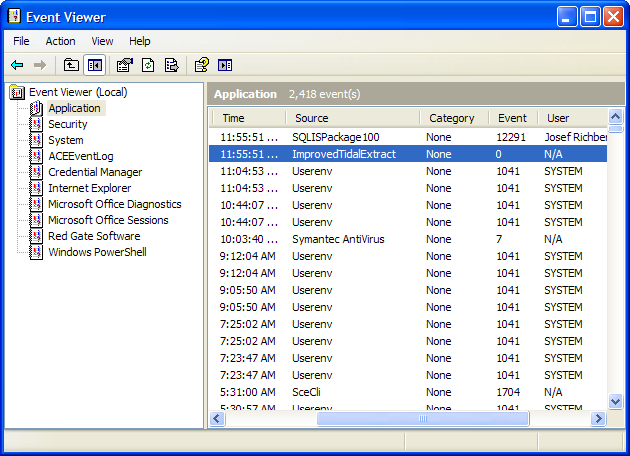Minimize the Event Viewer window

(567, 17)
